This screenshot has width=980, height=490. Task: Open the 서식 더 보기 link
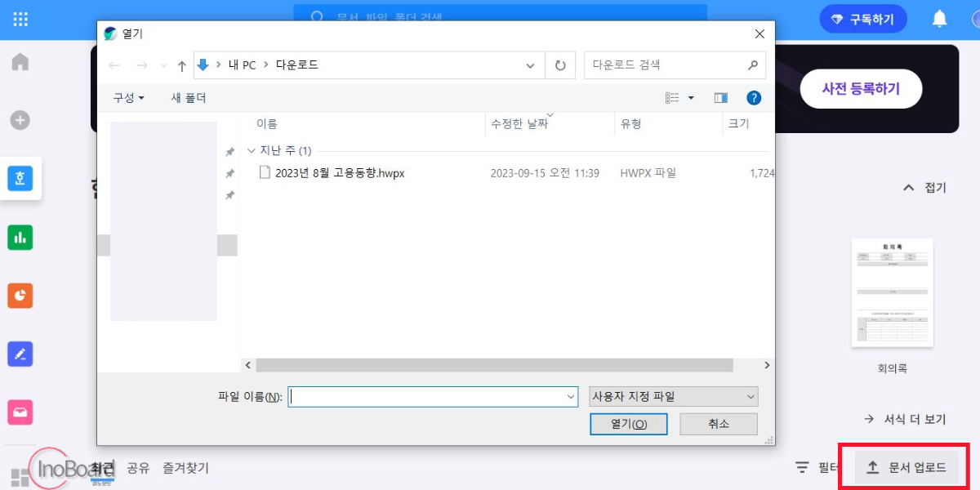coord(905,419)
